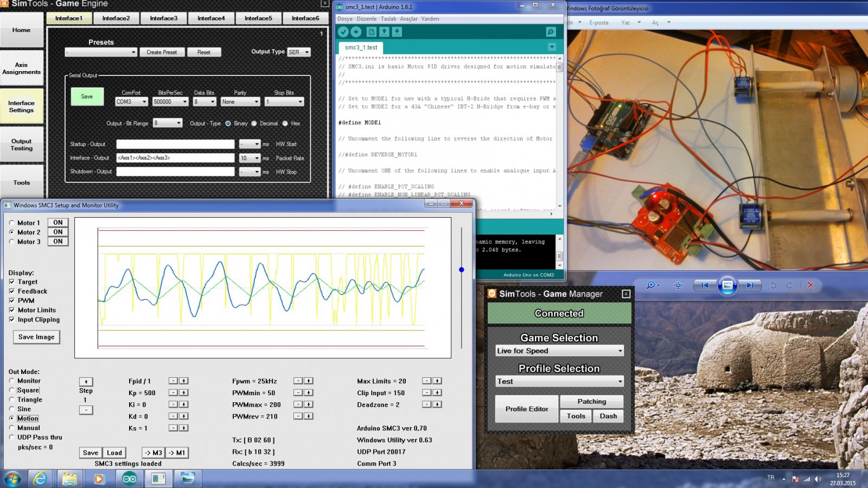Click the blue vertical slider handle

(x=462, y=270)
